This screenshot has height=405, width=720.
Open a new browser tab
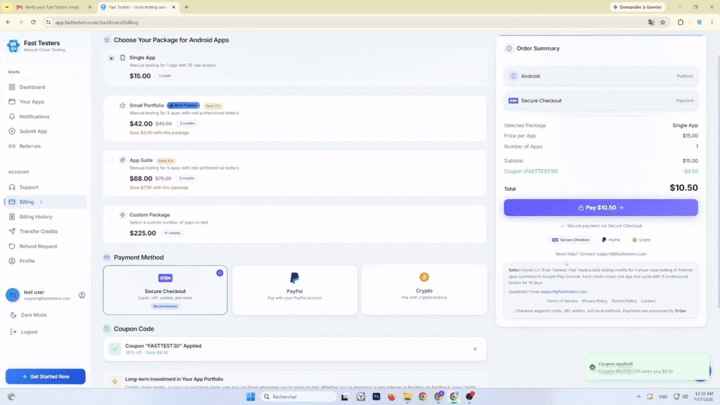click(x=186, y=7)
